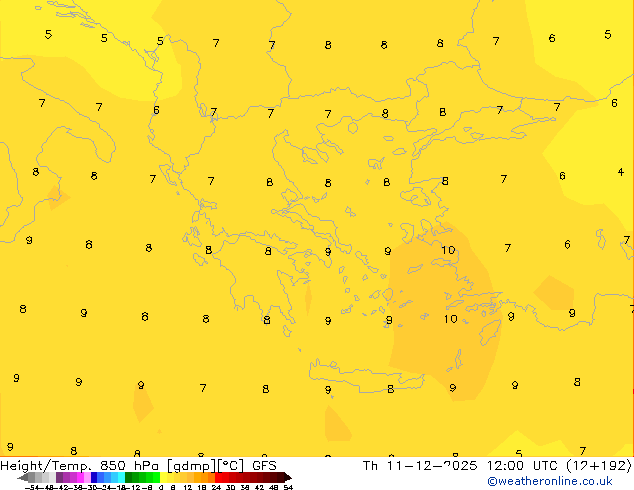The width and height of the screenshot is (634, 490).
Task: Select the bright red legend swatch
Action: [x=218, y=477]
